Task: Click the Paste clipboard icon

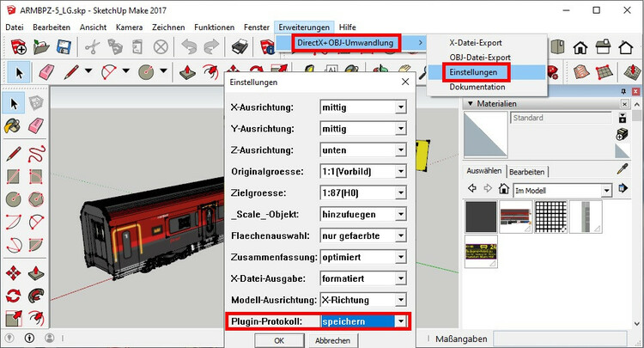Action: pyautogui.click(x=137, y=47)
